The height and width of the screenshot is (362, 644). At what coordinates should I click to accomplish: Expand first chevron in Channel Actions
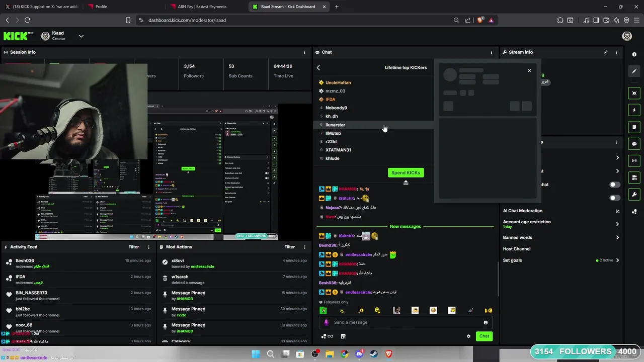(617, 158)
